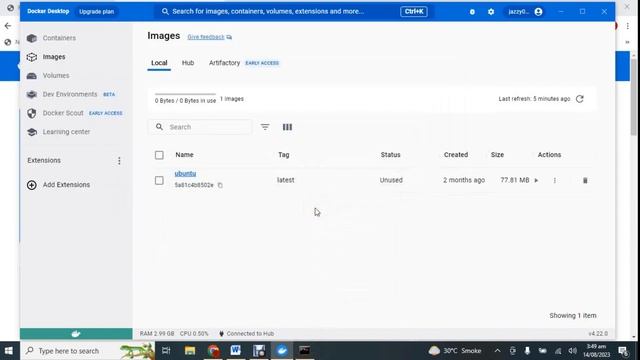Open the ubuntu image link

[x=185, y=173]
